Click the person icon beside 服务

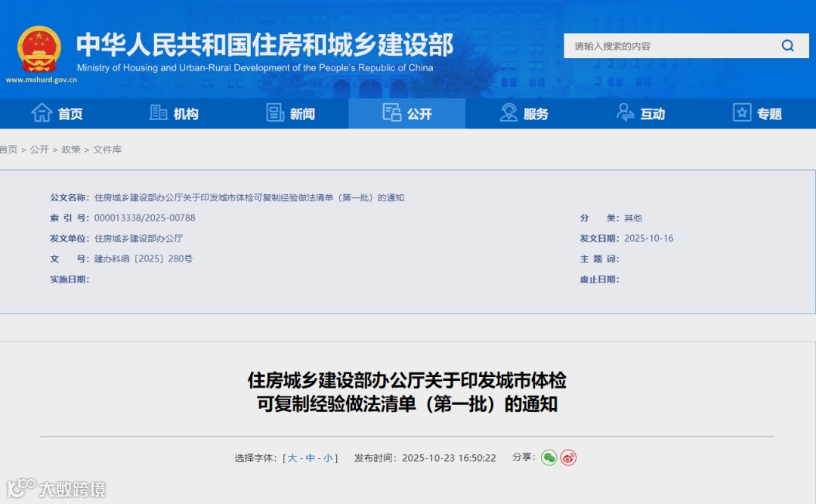pos(508,113)
